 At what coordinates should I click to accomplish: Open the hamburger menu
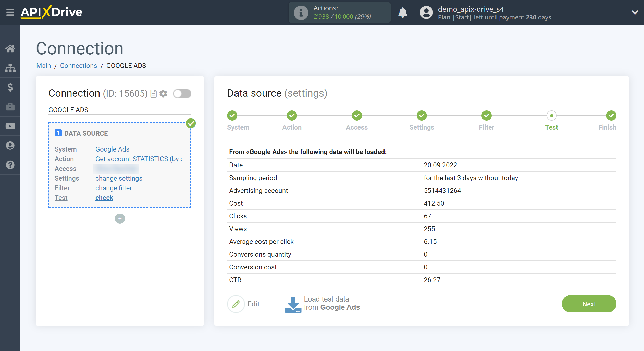point(10,12)
